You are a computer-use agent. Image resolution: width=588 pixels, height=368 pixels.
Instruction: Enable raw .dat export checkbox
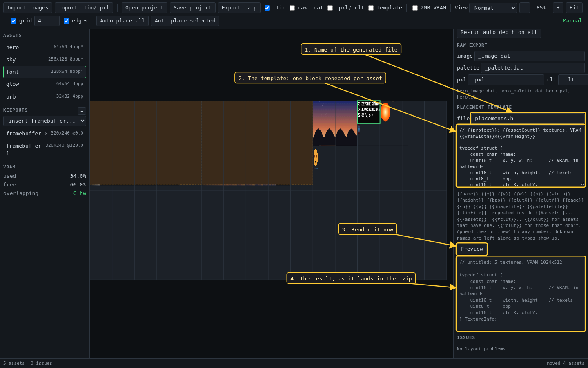click(x=292, y=8)
